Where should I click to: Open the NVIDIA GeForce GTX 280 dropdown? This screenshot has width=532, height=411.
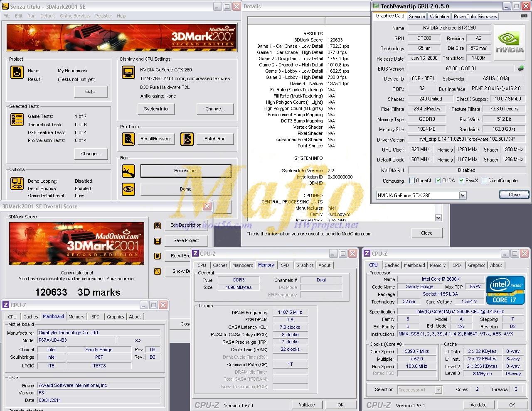coord(463,195)
